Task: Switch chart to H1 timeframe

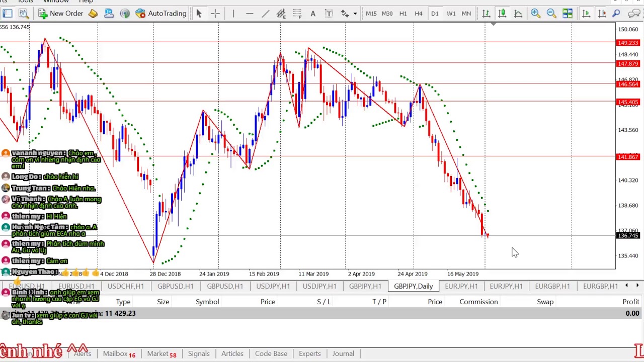Action: click(x=403, y=14)
